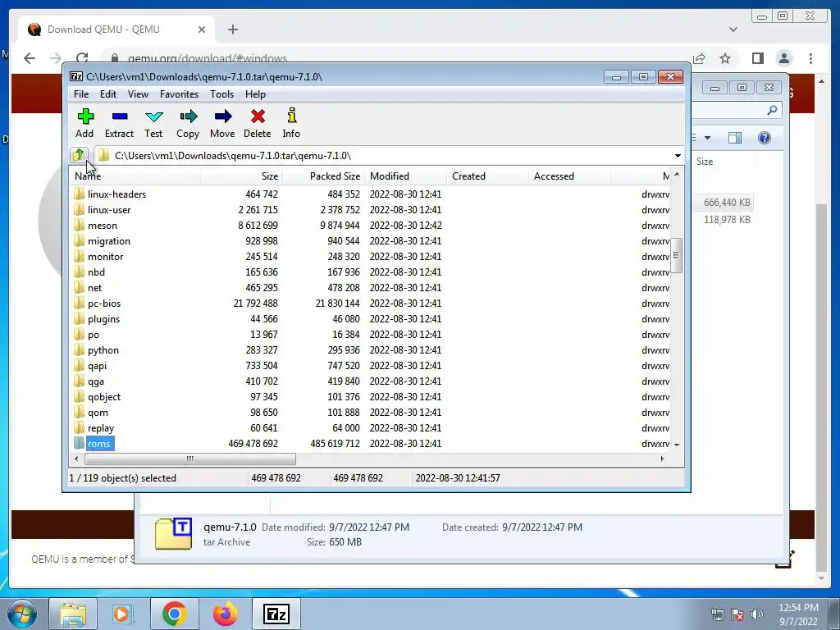
Task: Select the monitor folder
Action: pyautogui.click(x=106, y=257)
